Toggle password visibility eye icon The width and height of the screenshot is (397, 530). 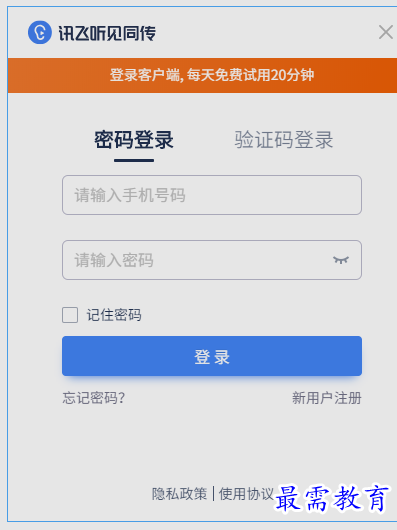pyautogui.click(x=341, y=260)
